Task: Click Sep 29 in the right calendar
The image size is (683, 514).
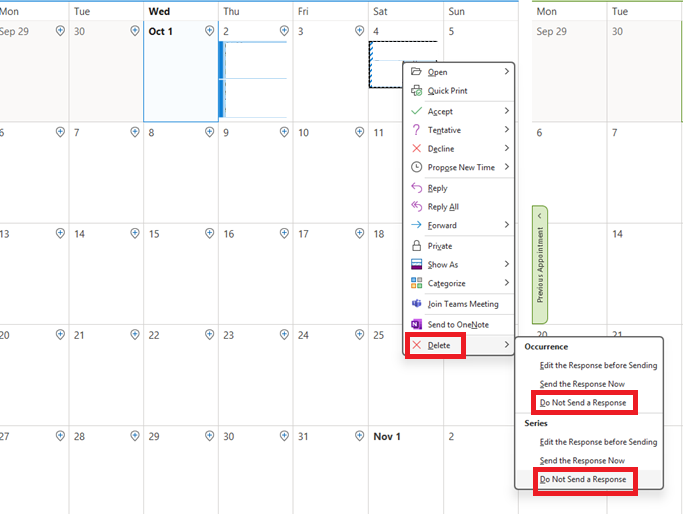Action: (551, 31)
